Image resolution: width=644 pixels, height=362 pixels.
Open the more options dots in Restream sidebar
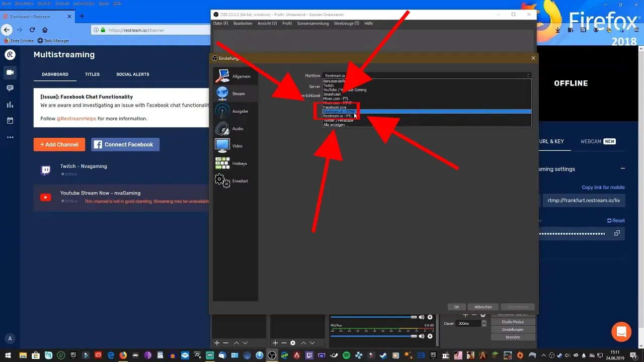pos(10,137)
